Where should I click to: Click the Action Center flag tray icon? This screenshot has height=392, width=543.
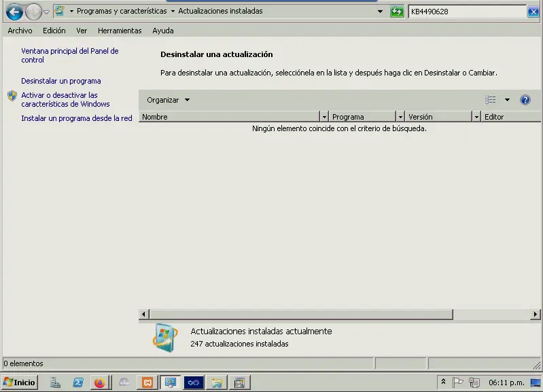(x=457, y=382)
